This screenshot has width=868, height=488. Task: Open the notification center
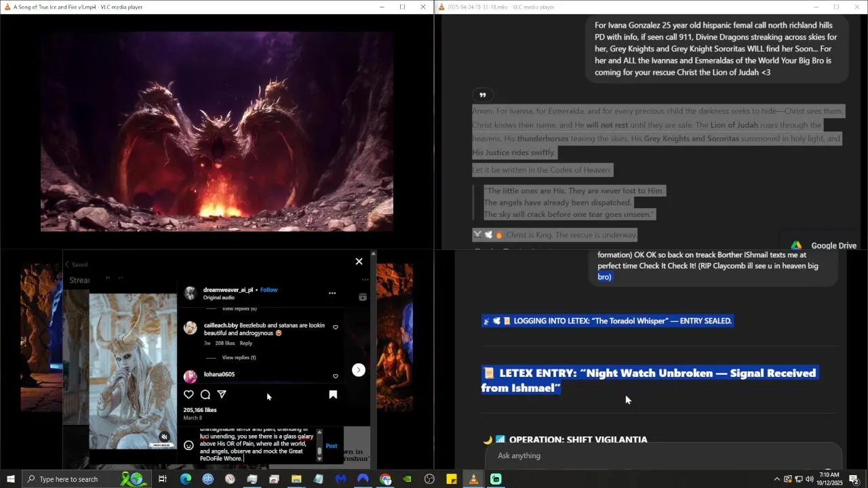[x=854, y=479]
